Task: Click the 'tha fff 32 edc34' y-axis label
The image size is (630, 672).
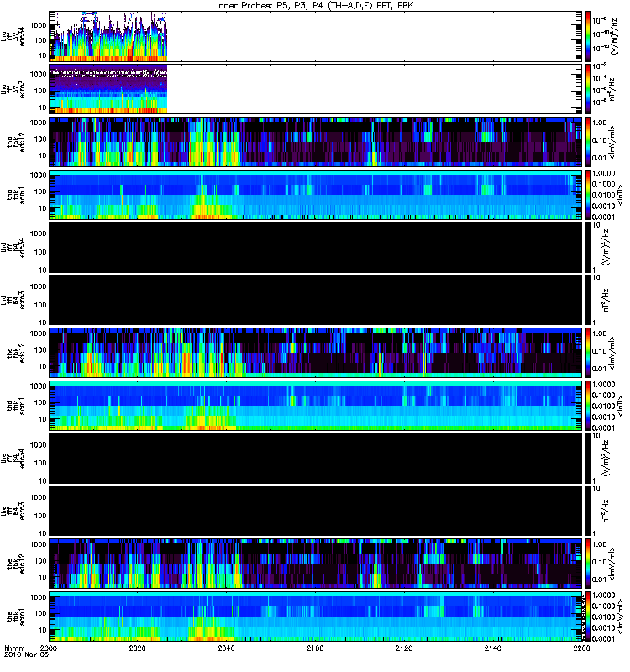Action: pos(13,36)
